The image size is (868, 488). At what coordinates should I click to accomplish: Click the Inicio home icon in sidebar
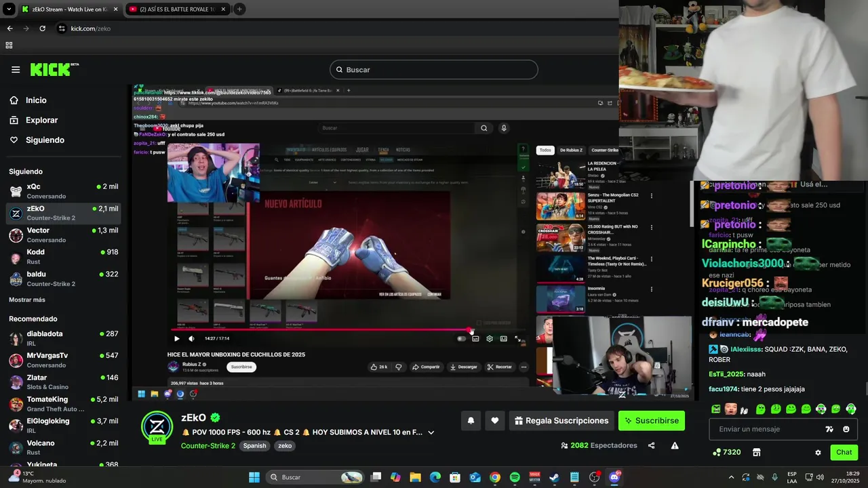point(14,100)
